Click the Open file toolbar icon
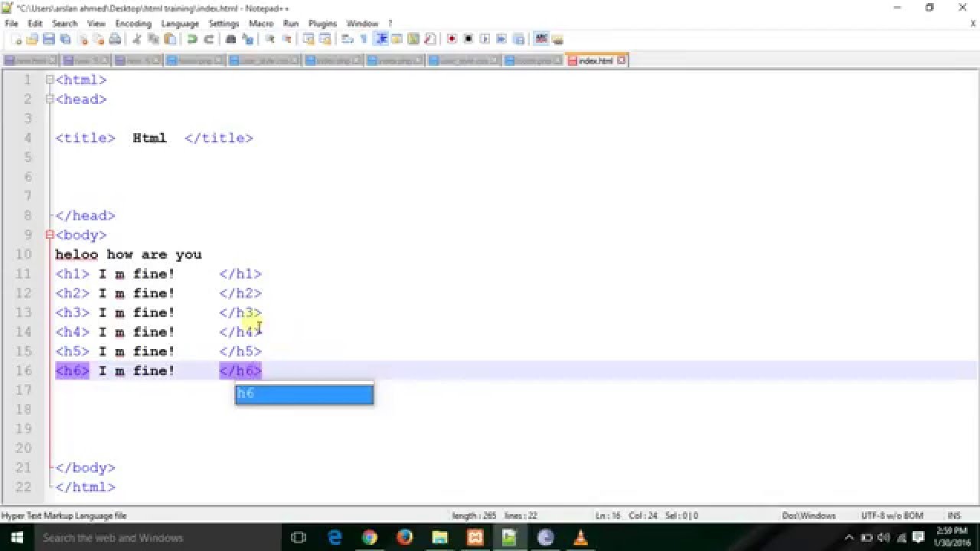This screenshot has width=980, height=551. [32, 39]
